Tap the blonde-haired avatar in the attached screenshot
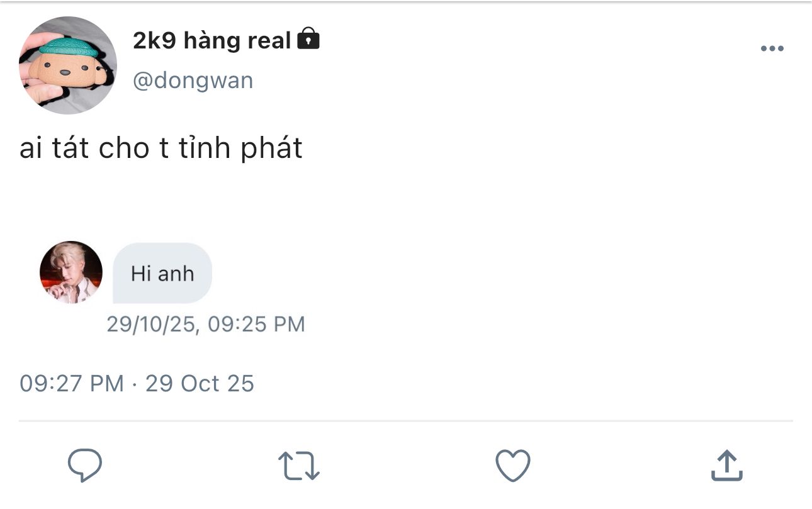 pos(71,272)
